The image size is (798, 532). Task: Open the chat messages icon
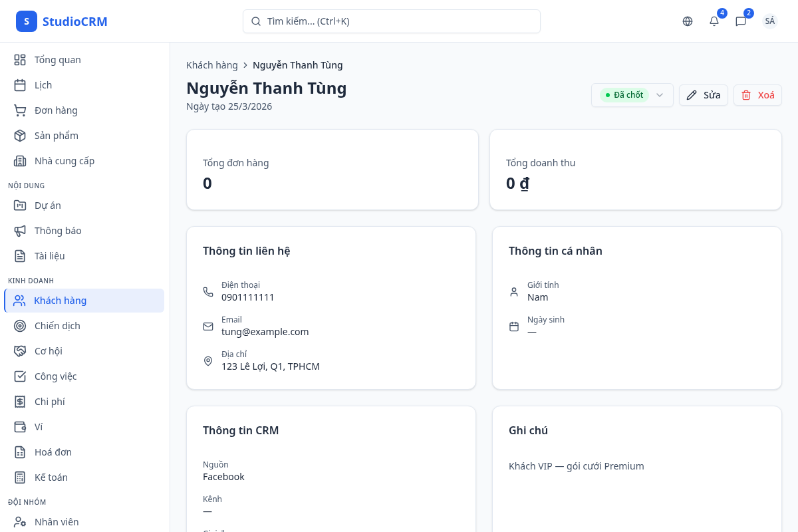(741, 21)
